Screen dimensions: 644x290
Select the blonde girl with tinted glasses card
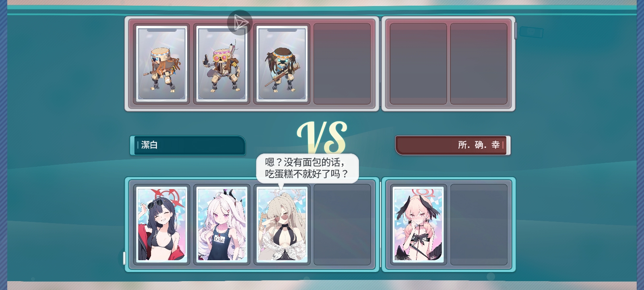(x=282, y=224)
